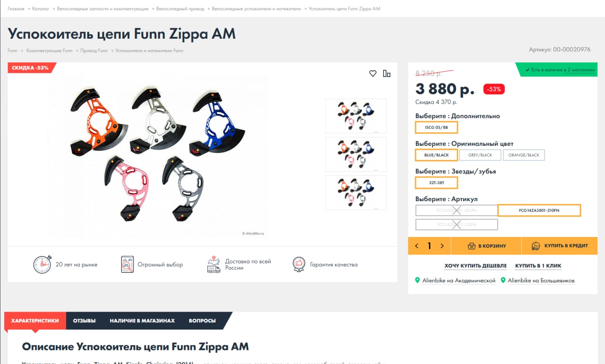
Task: Switch to ВОПРОСЫ tab
Action: [202, 321]
